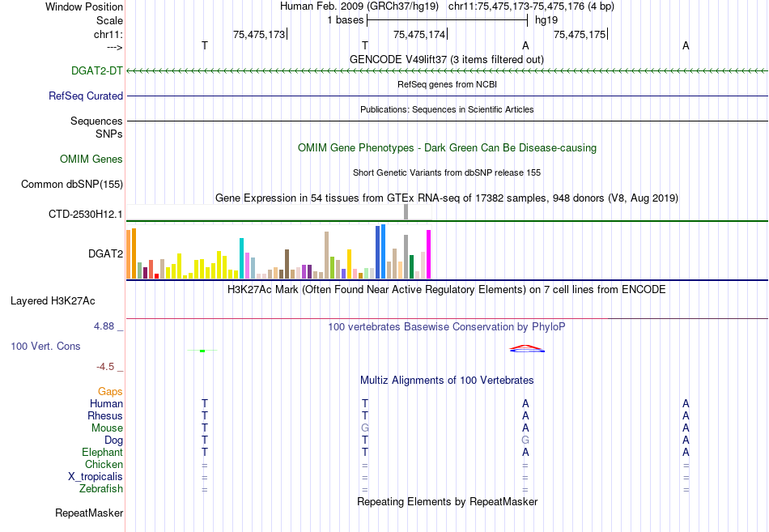Click the Zebrafish species row label

[x=101, y=488]
